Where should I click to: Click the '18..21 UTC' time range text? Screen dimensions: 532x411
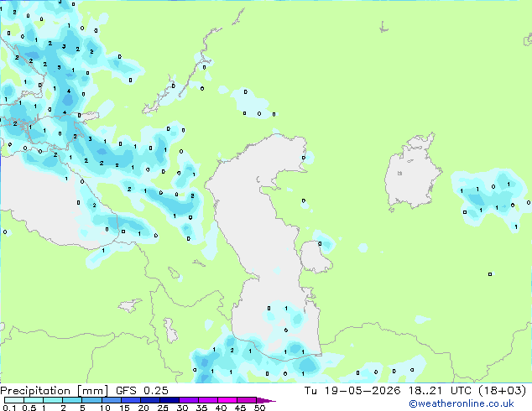coord(440,391)
